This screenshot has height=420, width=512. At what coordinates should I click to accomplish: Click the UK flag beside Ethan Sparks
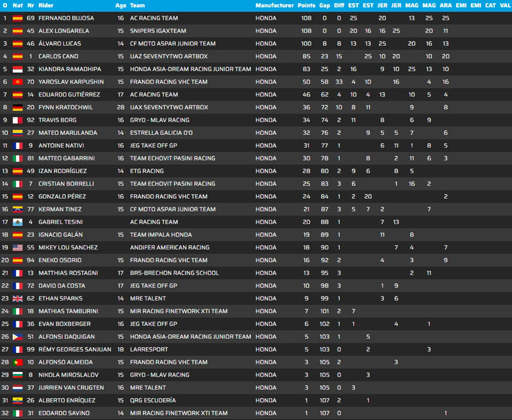[18, 299]
